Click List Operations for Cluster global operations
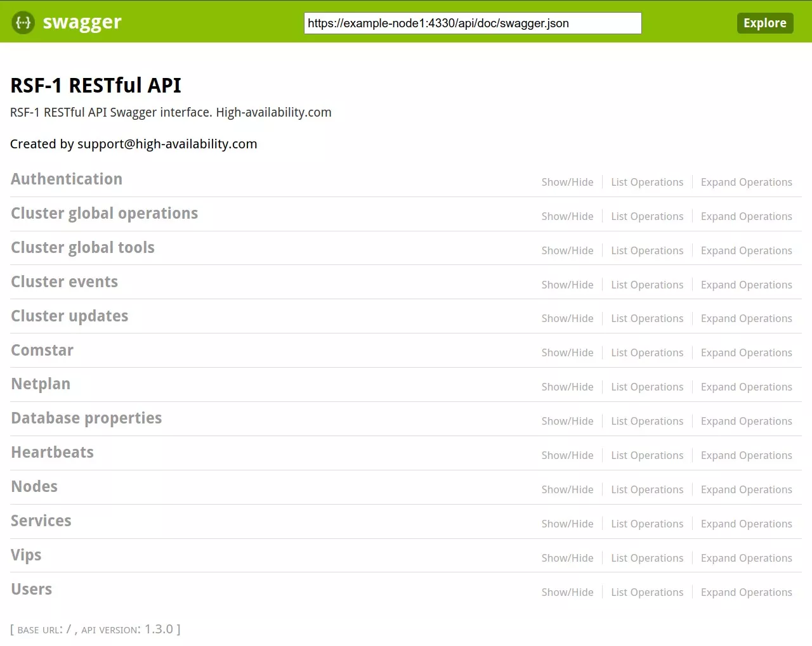This screenshot has width=812, height=646. [646, 216]
